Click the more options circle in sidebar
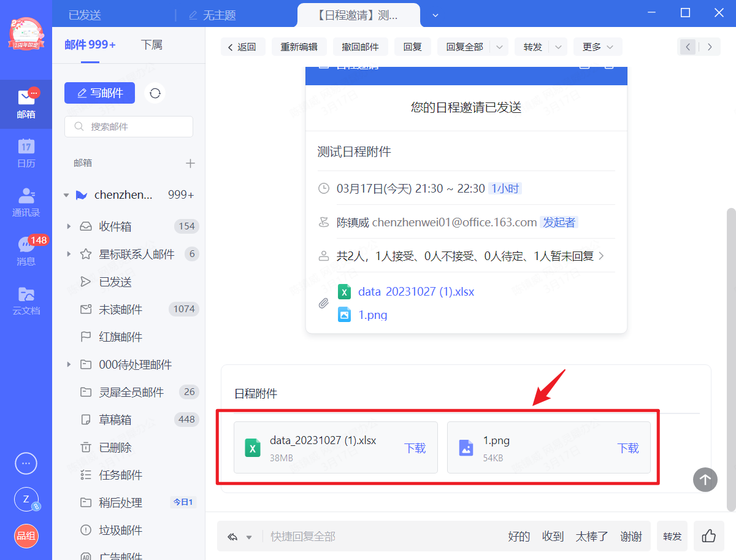Screen dimensions: 736x560 (26, 464)
